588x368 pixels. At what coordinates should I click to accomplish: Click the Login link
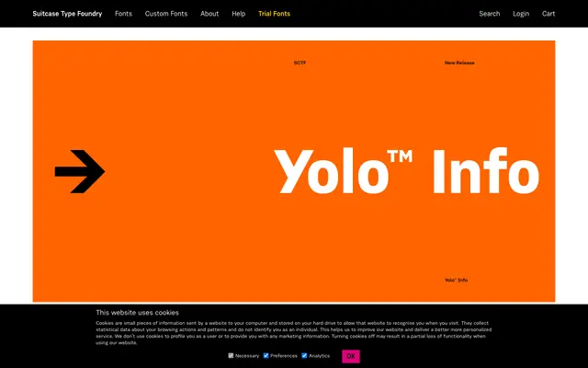521,14
